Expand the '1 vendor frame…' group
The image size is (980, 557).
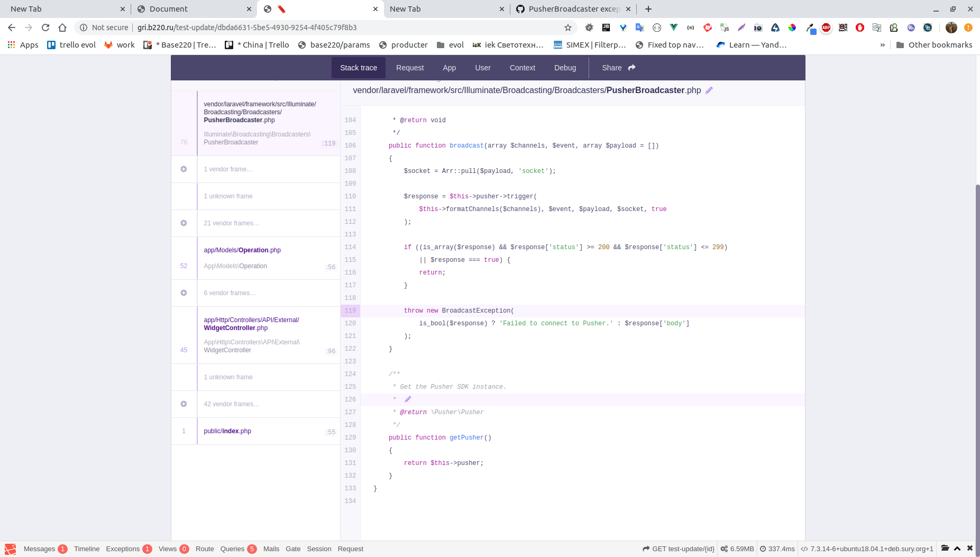point(255,169)
